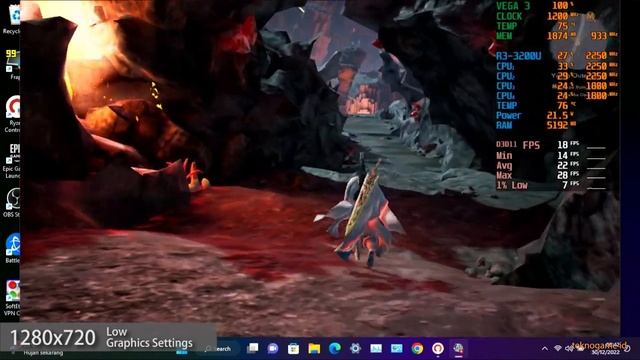Open the Wi-Fi network tray icon
The image size is (640, 360).
tap(558, 348)
